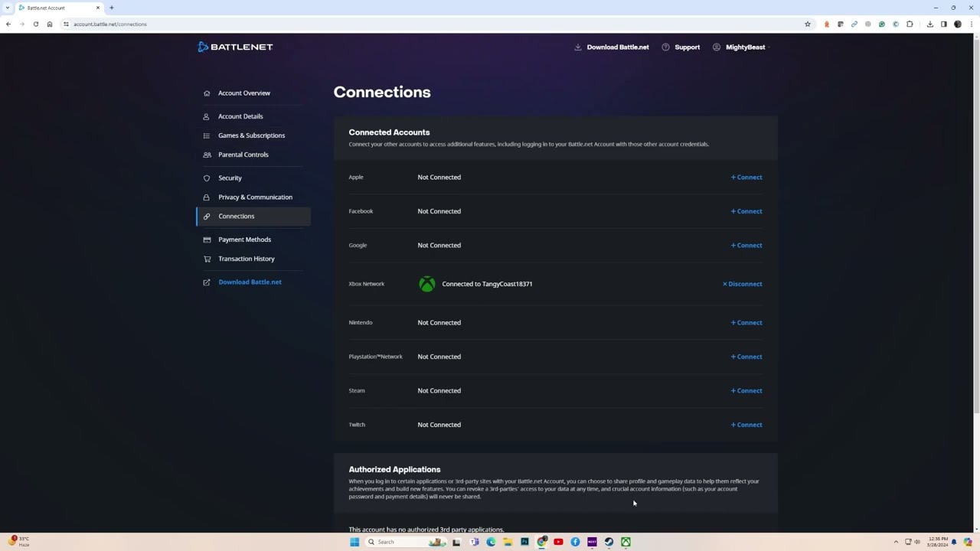The width and height of the screenshot is (980, 551).
Task: Open the Windows Start menu
Action: pyautogui.click(x=354, y=542)
